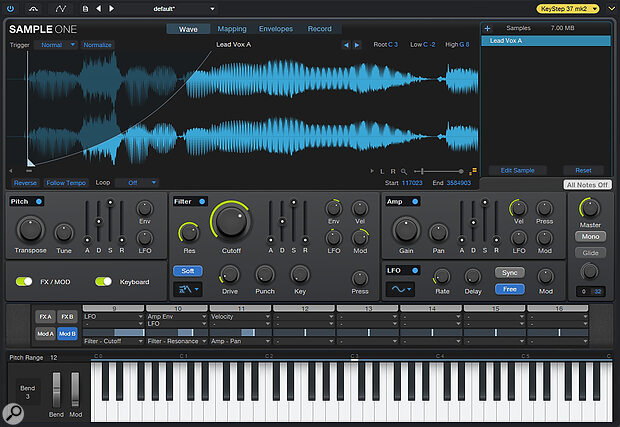Click the Drive knob
Image resolution: width=620 pixels, height=427 pixels.
tap(230, 275)
